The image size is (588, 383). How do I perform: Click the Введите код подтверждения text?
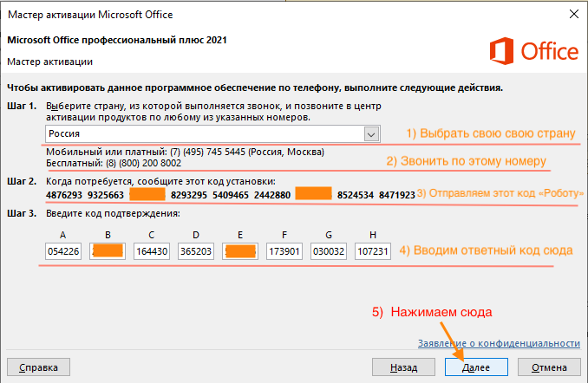point(113,214)
